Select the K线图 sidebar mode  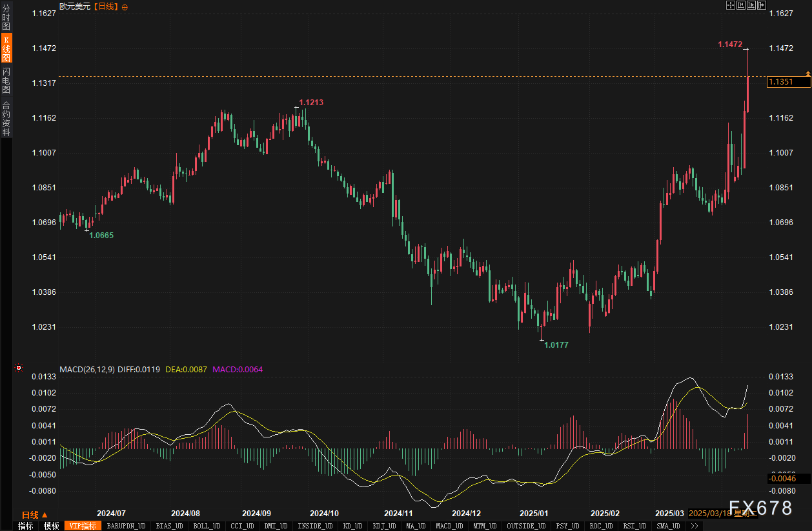pyautogui.click(x=6, y=48)
